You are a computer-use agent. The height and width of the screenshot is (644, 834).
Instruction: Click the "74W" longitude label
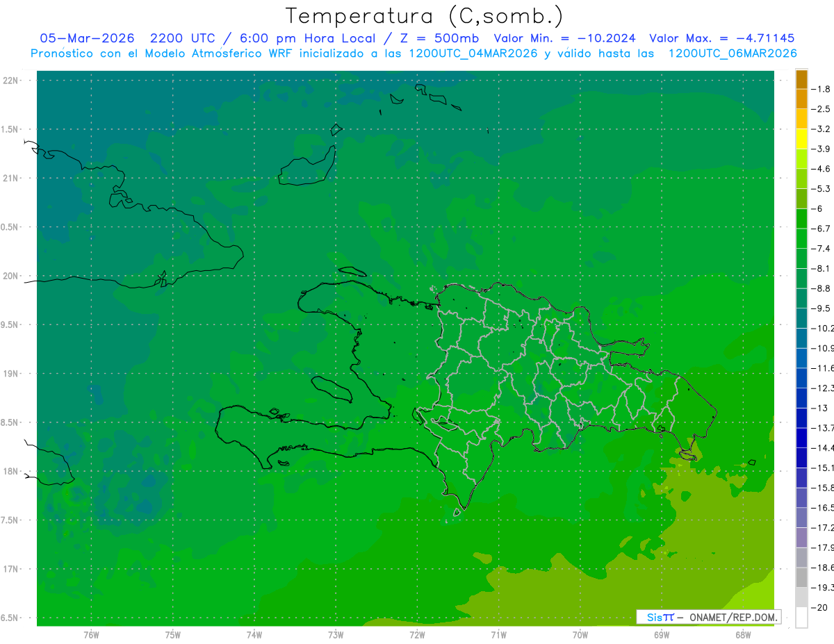click(254, 634)
